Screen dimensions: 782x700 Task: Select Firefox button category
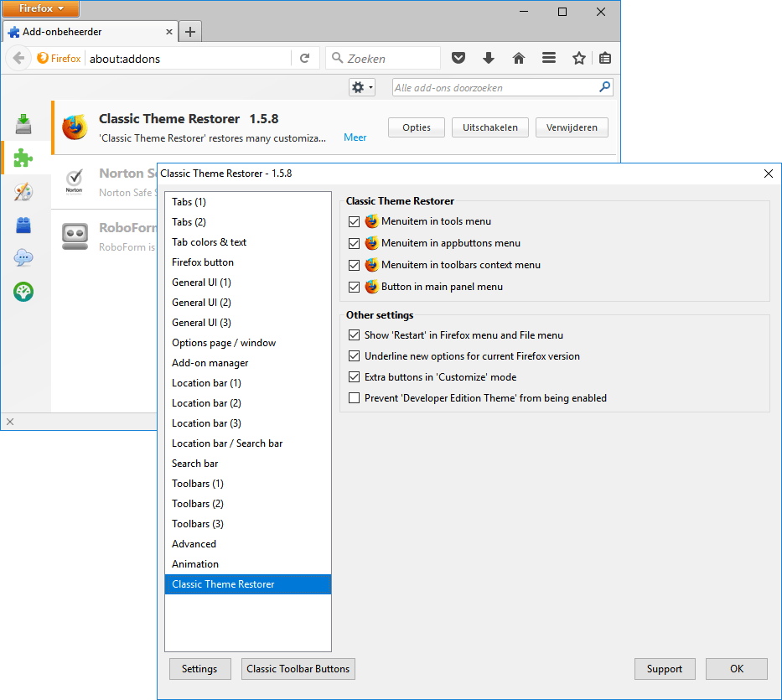click(248, 262)
